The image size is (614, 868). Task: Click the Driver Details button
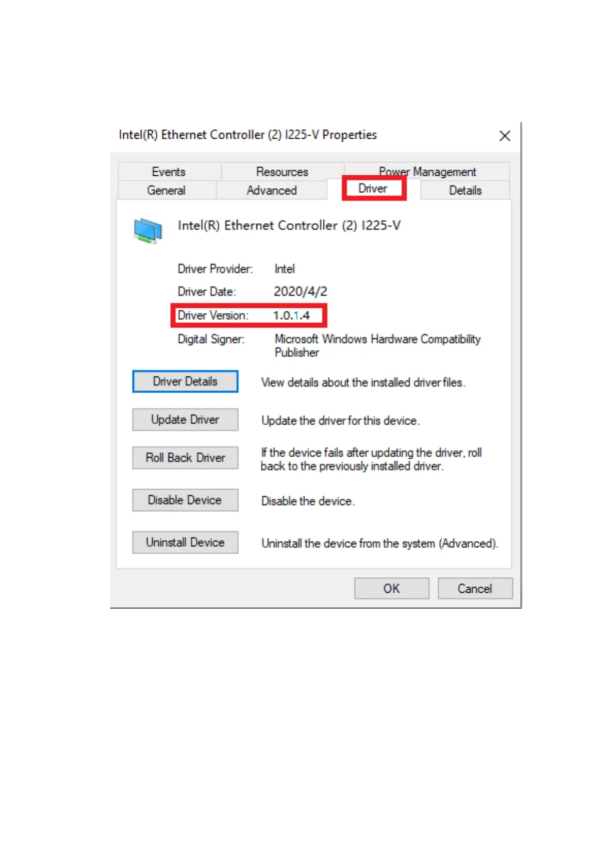(185, 381)
